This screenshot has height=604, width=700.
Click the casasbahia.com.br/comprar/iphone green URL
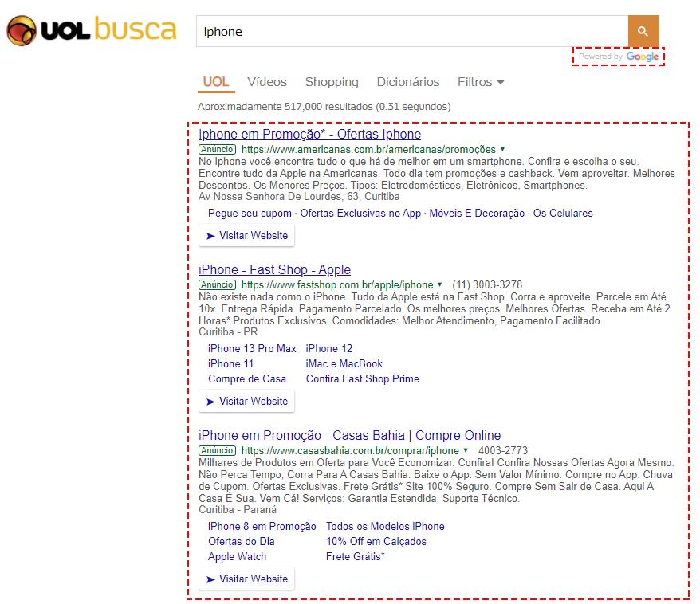click(350, 451)
